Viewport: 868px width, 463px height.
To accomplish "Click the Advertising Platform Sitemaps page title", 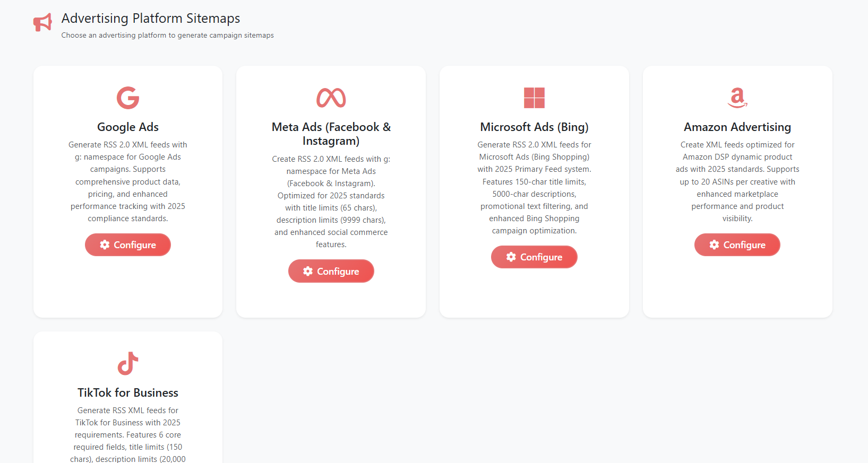I will [x=151, y=19].
